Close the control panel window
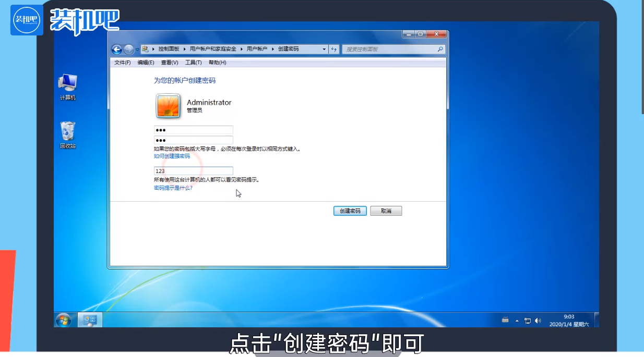This screenshot has width=644, height=357. tap(436, 34)
